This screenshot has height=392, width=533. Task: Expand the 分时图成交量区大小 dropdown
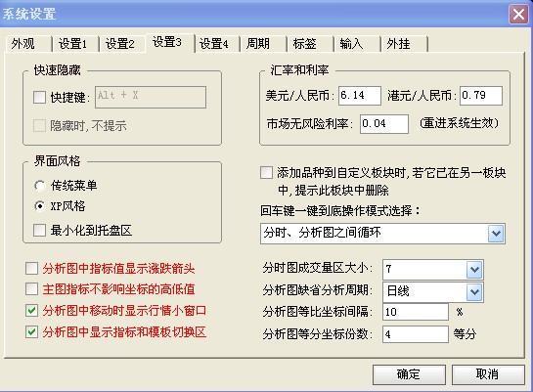pos(474,270)
